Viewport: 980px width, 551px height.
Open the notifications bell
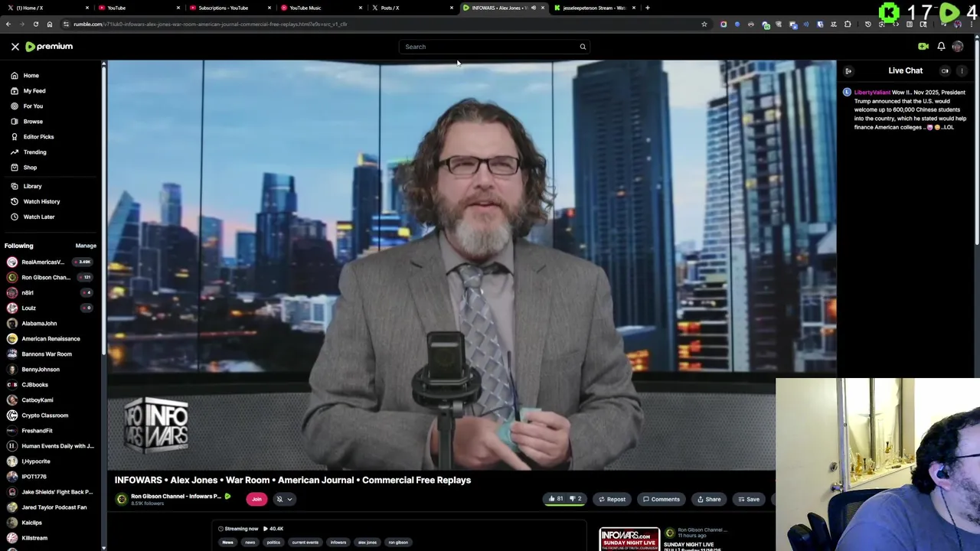[x=941, y=47]
